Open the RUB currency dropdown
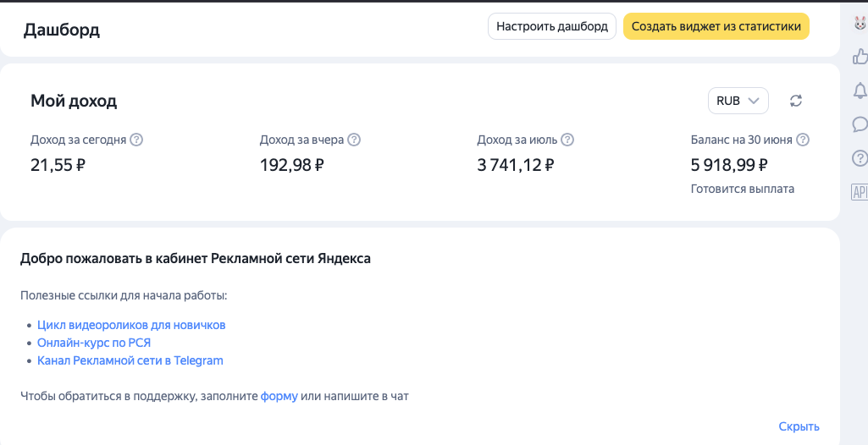 click(738, 101)
